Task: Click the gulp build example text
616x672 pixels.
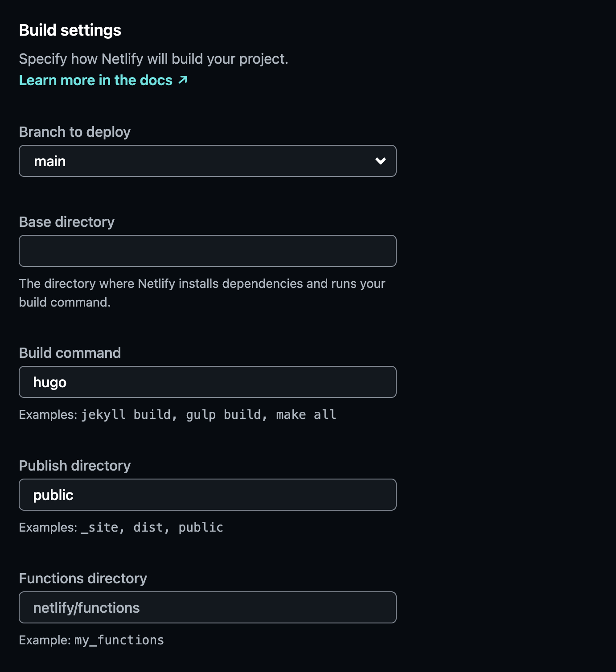Action: (223, 414)
